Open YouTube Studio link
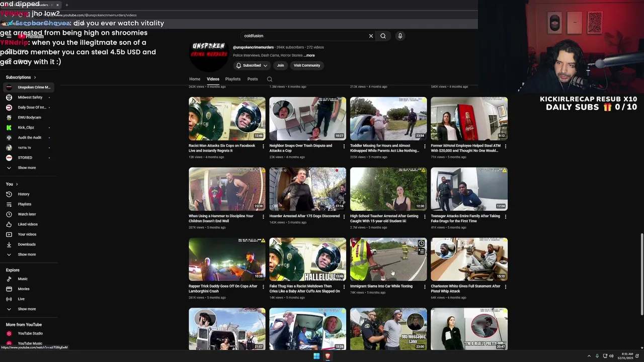644x362 pixels. (x=29, y=333)
